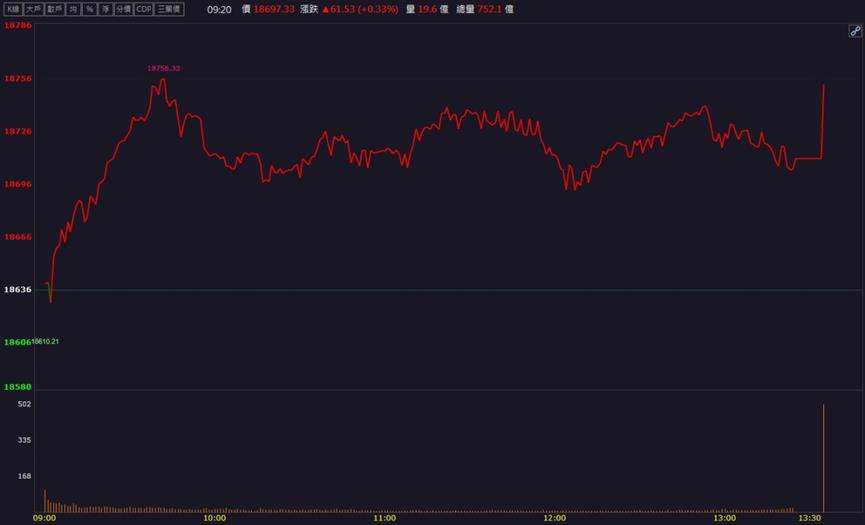Click the link icon at chart corner

point(855,31)
